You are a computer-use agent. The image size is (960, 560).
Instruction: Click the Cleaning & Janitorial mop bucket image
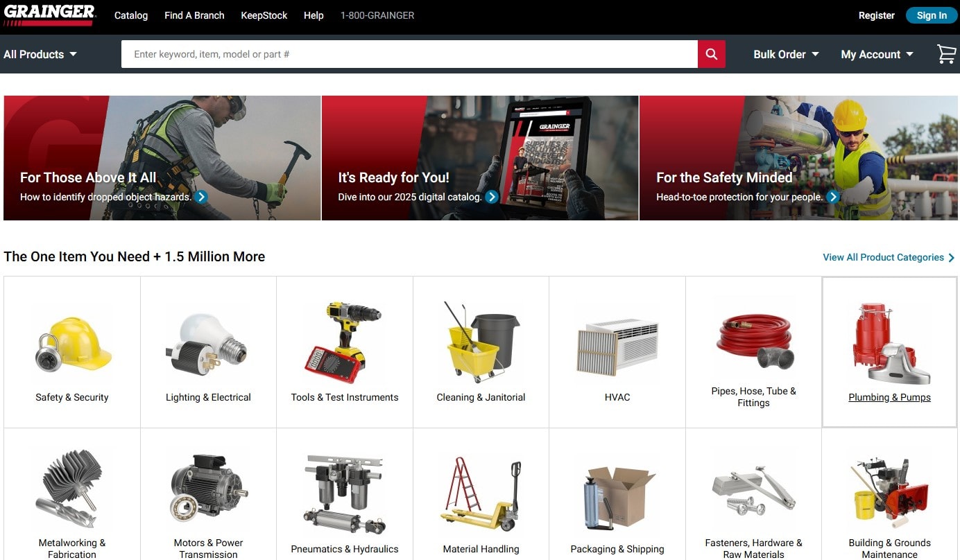(481, 342)
